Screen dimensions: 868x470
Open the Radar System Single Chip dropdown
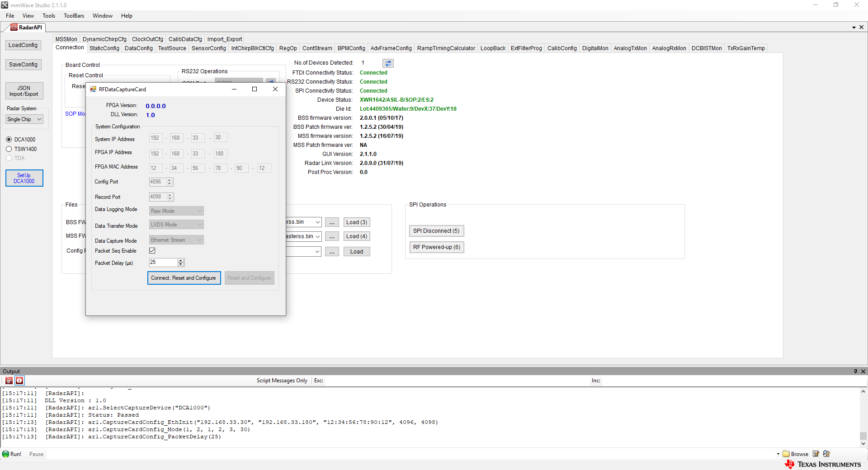[24, 119]
